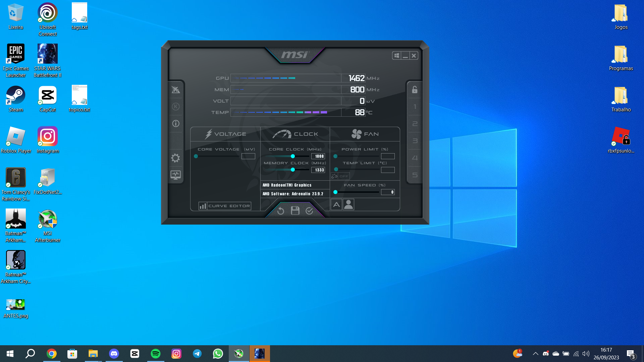Select the rbxfpsunlocker desktop icon

tap(621, 140)
